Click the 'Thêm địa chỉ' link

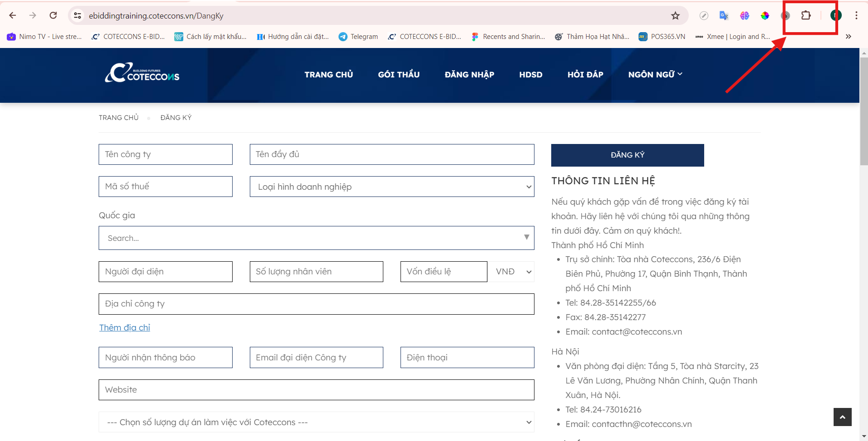pyautogui.click(x=124, y=327)
